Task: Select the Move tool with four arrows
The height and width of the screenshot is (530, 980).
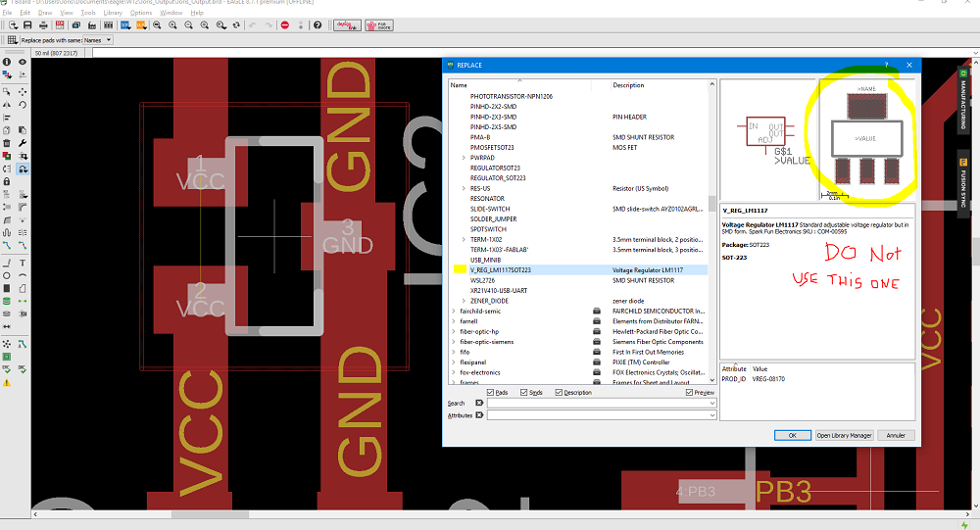Action: (x=23, y=91)
